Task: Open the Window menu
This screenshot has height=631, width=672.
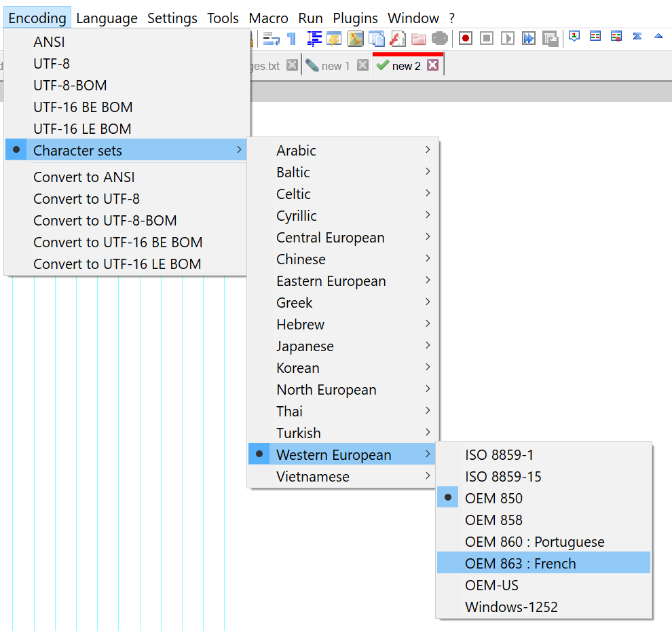Action: click(x=413, y=18)
